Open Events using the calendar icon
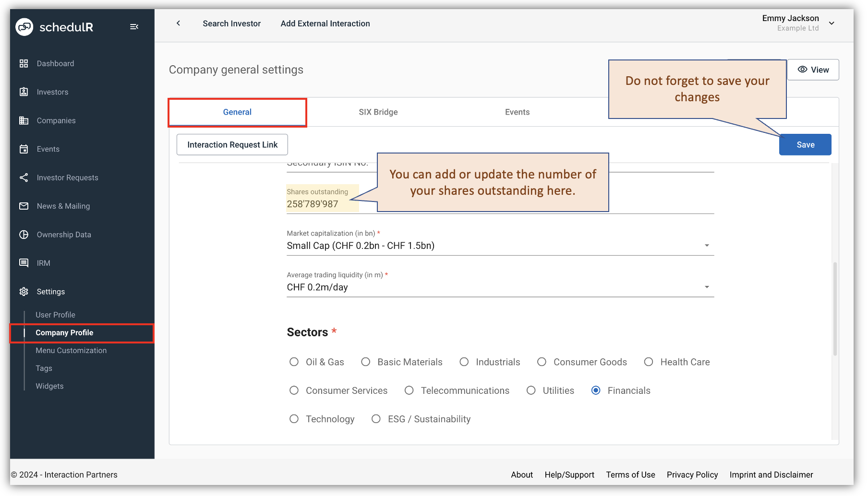The height and width of the screenshot is (496, 868). pyautogui.click(x=24, y=149)
